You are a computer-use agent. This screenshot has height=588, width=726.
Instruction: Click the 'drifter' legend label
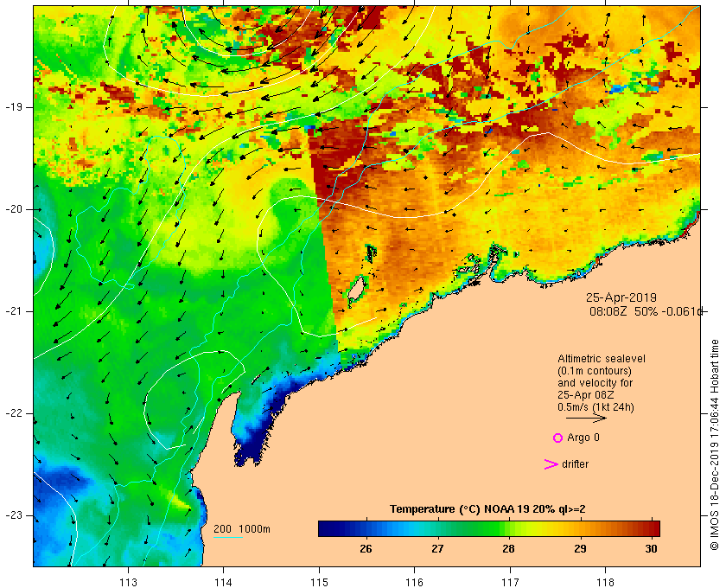[575, 463]
